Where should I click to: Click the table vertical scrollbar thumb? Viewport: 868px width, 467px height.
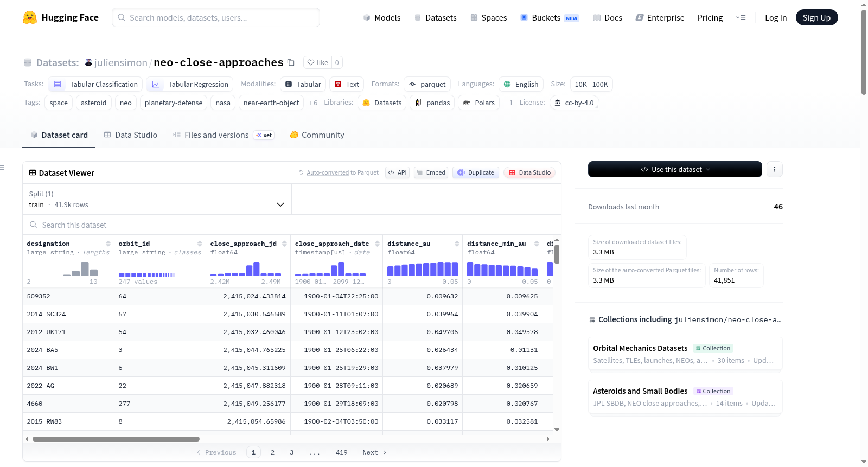point(557,254)
